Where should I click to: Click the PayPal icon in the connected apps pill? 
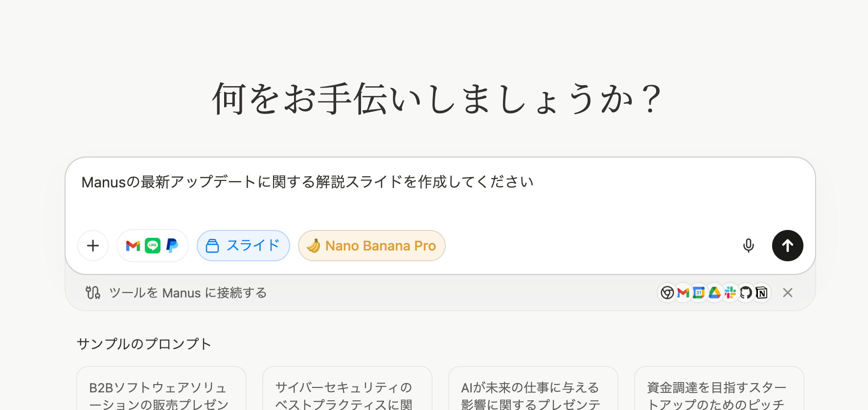tap(172, 246)
